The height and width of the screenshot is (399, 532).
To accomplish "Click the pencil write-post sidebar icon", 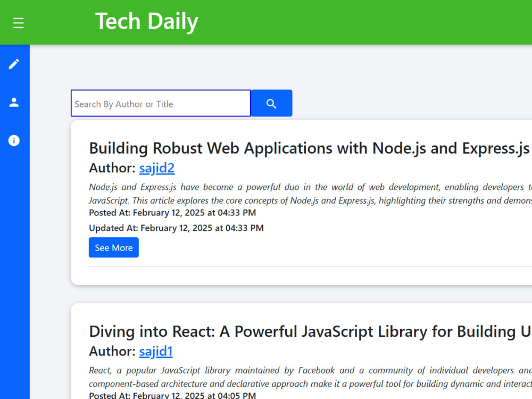I will (x=14, y=64).
